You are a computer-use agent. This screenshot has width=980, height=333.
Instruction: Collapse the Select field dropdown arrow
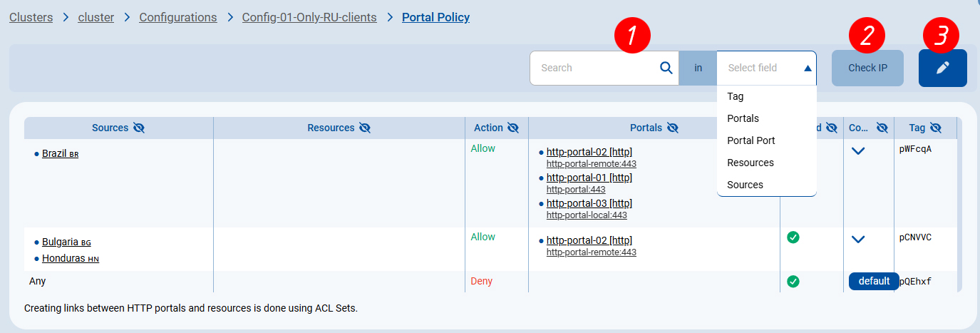pos(808,68)
